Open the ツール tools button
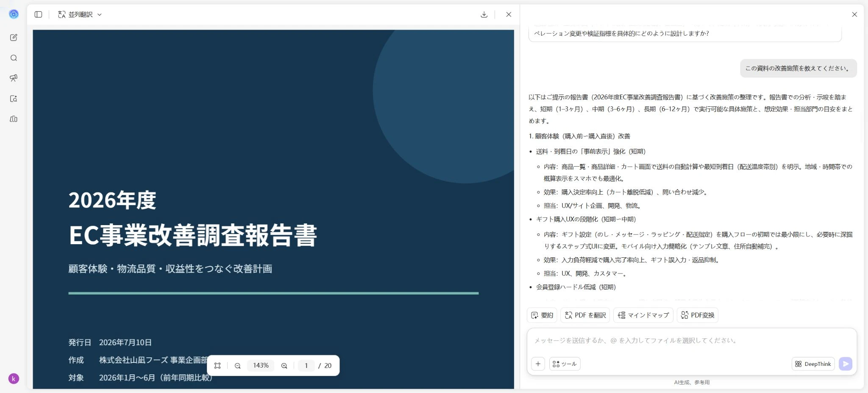The width and height of the screenshot is (868, 393). 565,364
